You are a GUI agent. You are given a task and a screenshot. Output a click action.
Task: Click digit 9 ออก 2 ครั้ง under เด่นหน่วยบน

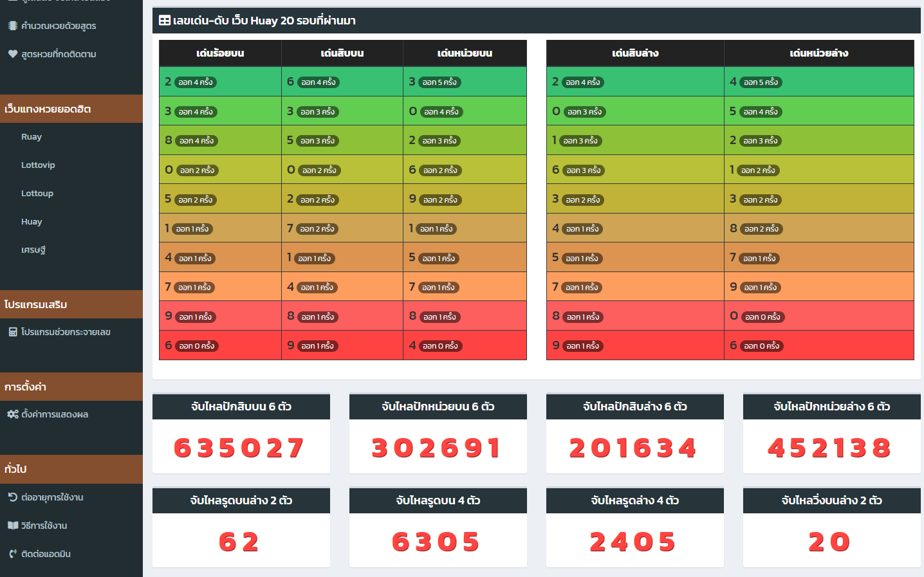465,199
